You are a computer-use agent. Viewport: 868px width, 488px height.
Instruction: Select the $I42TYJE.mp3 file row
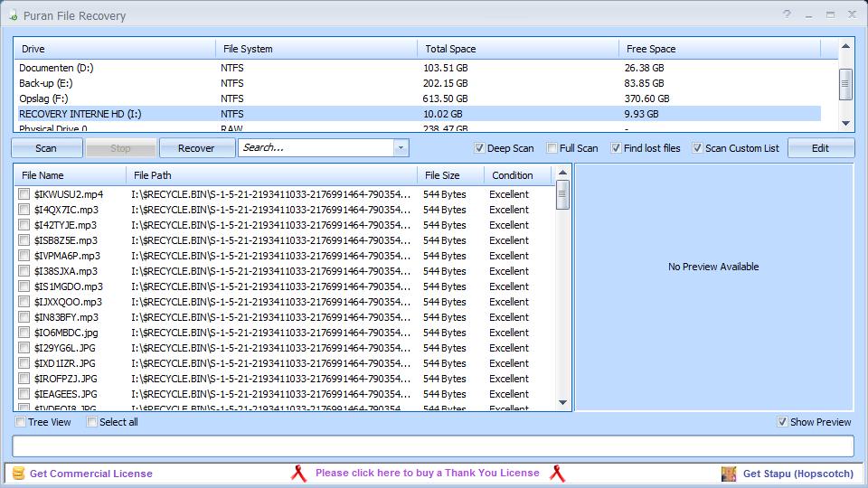[285, 225]
